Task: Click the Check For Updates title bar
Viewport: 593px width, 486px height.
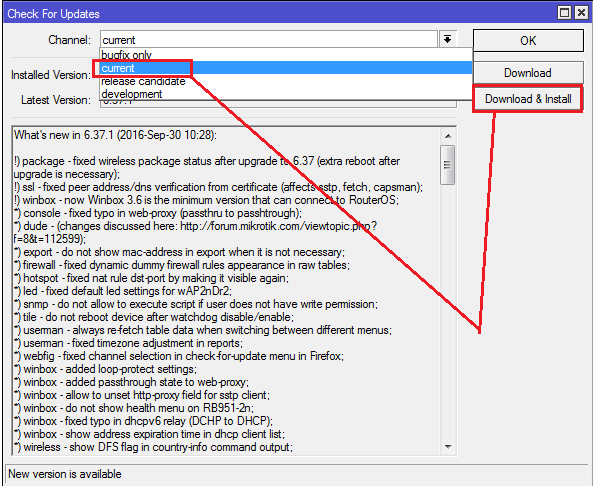Action: click(280, 13)
